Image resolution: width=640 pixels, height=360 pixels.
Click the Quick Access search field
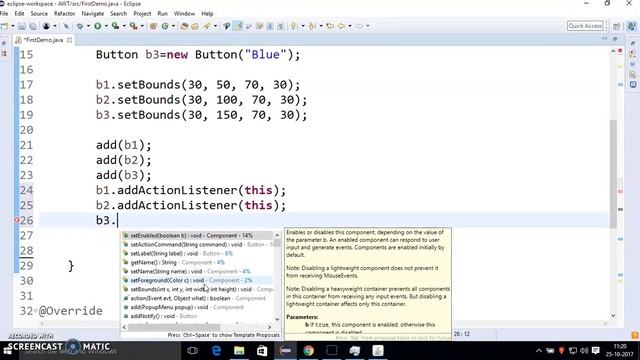[585, 26]
